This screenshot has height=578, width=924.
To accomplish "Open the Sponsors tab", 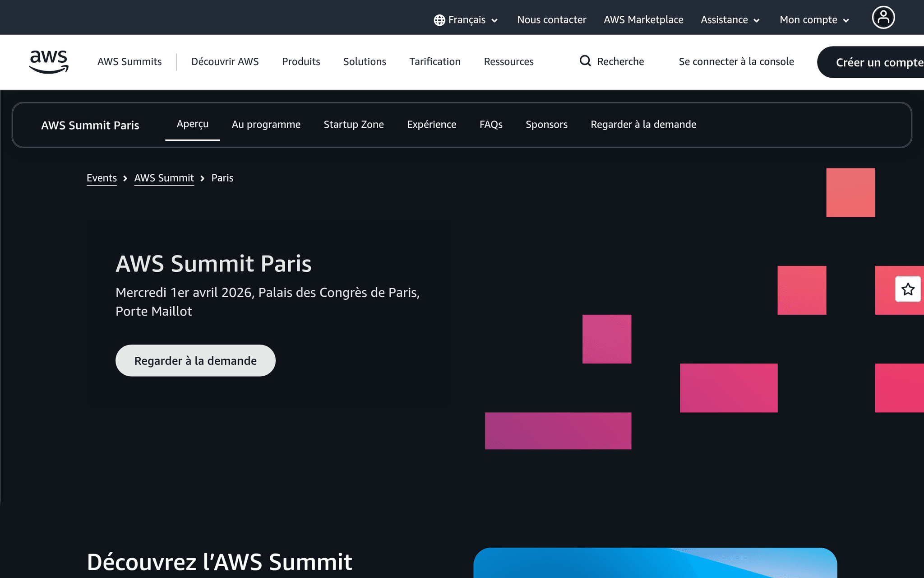I will coord(546,124).
